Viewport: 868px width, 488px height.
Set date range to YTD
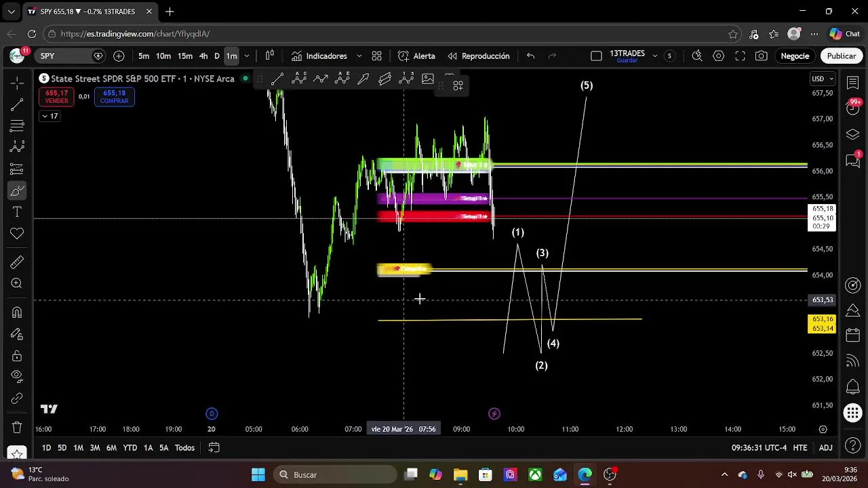click(130, 448)
